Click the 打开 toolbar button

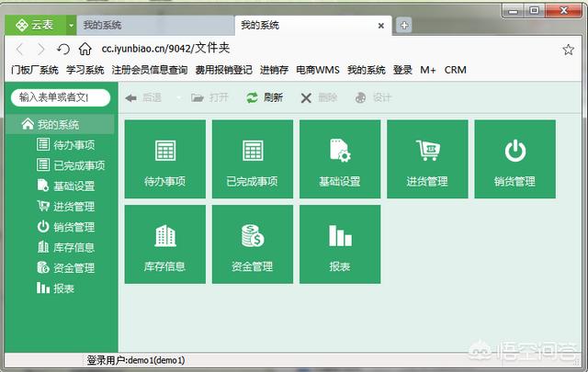pyautogui.click(x=209, y=98)
